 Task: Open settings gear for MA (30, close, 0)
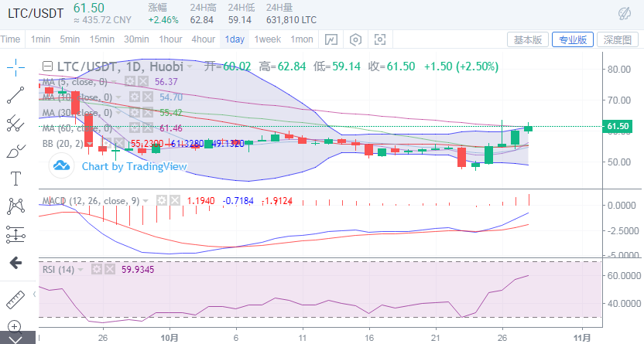tap(135, 112)
